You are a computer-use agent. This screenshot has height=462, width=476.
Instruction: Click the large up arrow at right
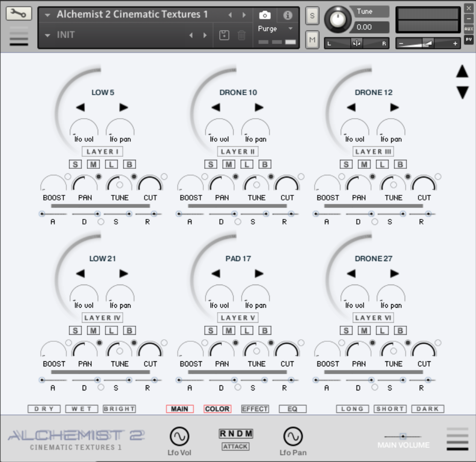[462, 72]
